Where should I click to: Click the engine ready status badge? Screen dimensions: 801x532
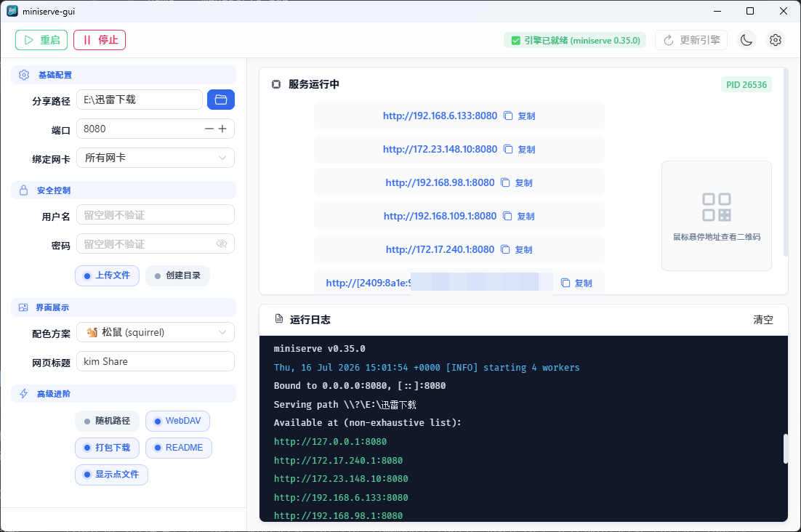click(575, 40)
